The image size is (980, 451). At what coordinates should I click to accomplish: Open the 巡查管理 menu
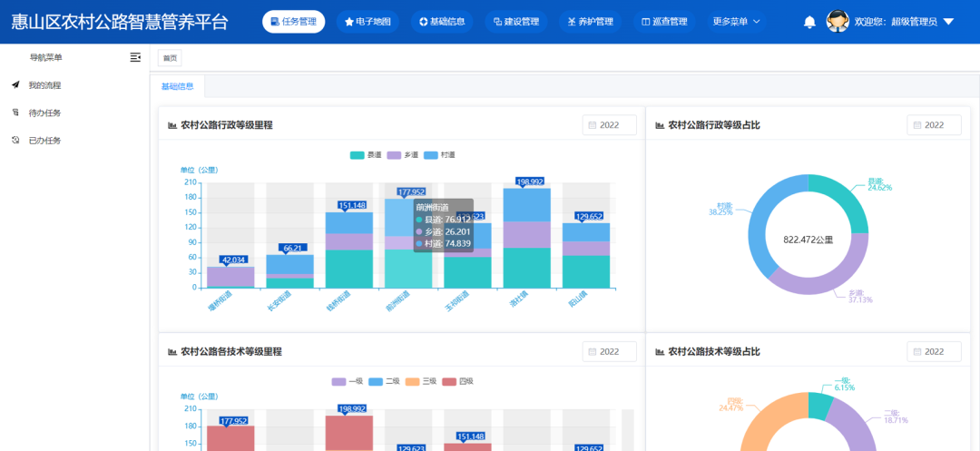(x=664, y=22)
